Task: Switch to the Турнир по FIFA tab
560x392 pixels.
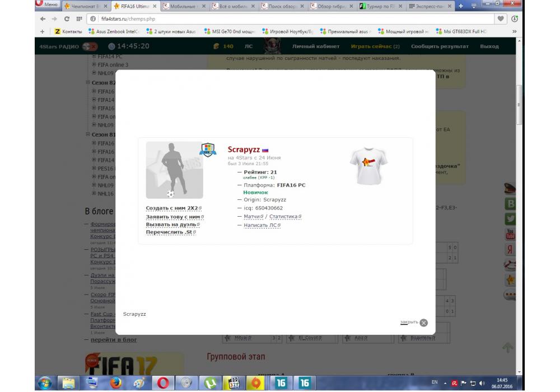Action: point(381,6)
